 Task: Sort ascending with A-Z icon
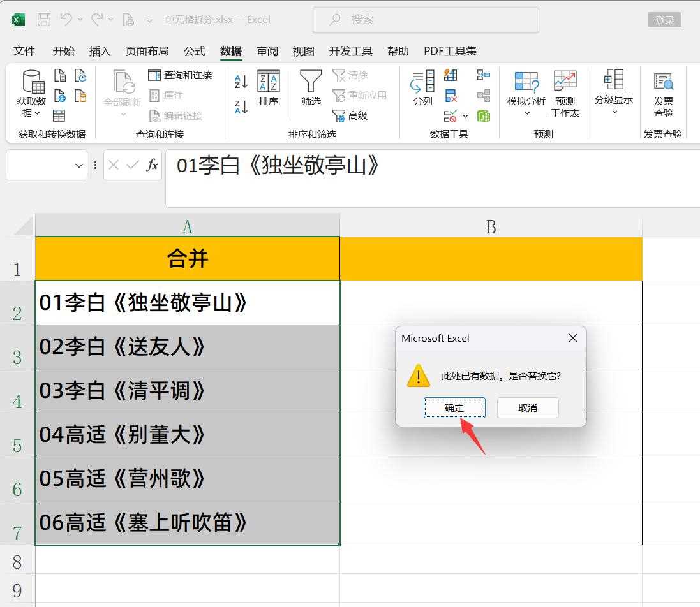click(241, 81)
